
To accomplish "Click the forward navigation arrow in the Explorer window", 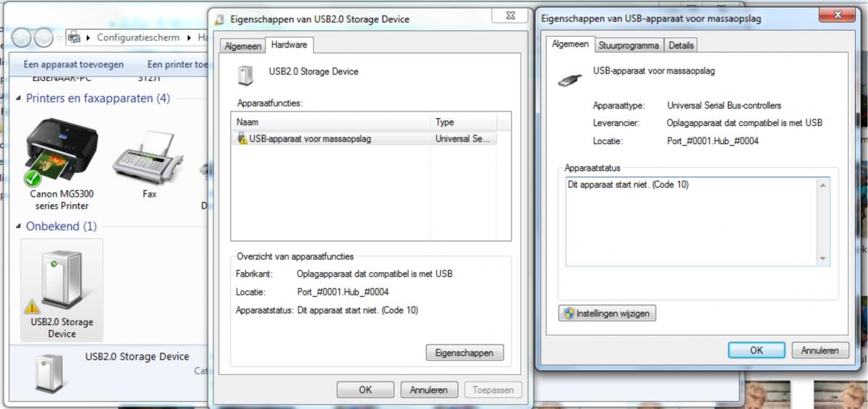I will (x=43, y=37).
